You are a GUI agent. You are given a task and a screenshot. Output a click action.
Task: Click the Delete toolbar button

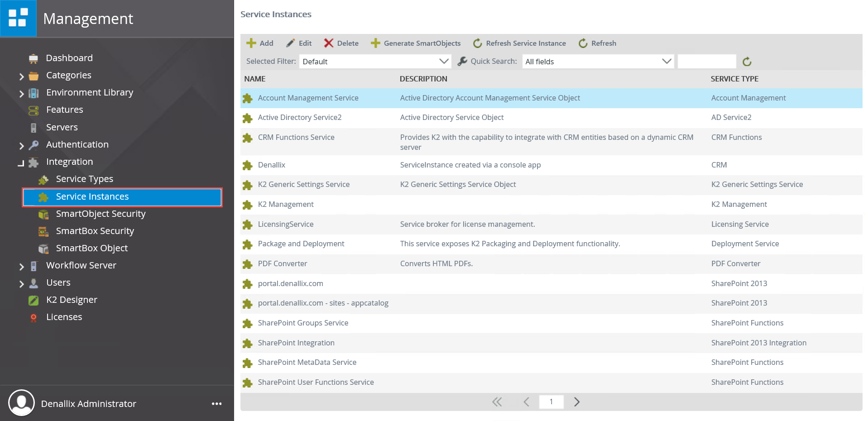pos(341,43)
